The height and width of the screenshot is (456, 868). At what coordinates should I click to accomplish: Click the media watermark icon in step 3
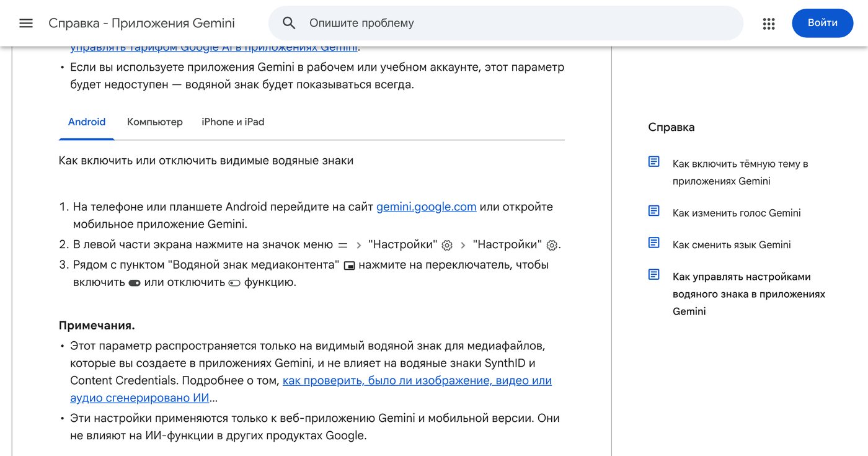[x=349, y=266]
